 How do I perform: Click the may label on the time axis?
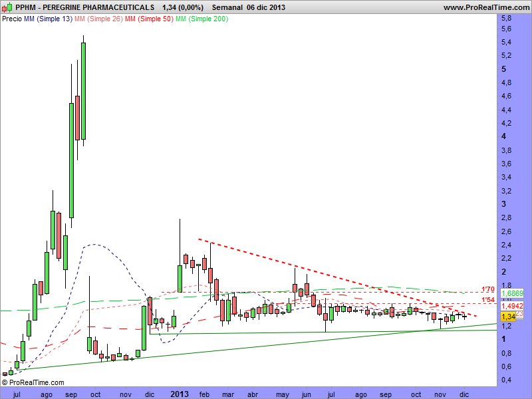[283, 395]
